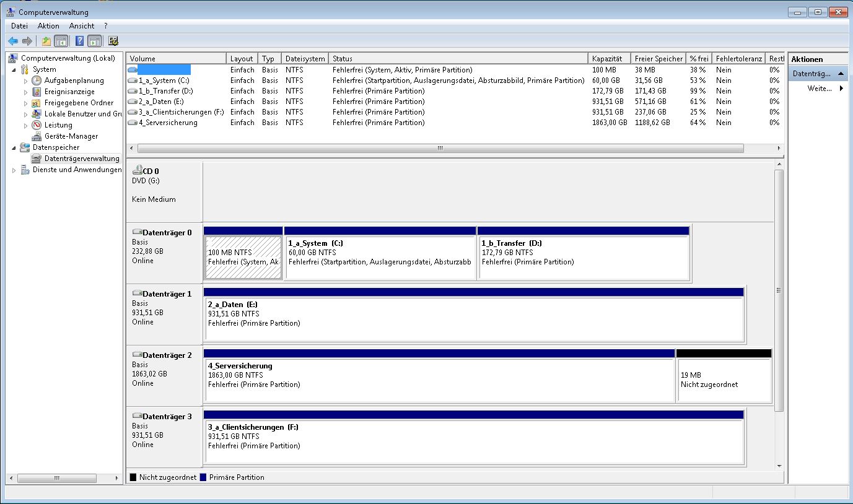Screen dimensions: 853x504
Task: Select the 3_a_Clientsicherungen (F:) volume row
Action: tap(455, 112)
